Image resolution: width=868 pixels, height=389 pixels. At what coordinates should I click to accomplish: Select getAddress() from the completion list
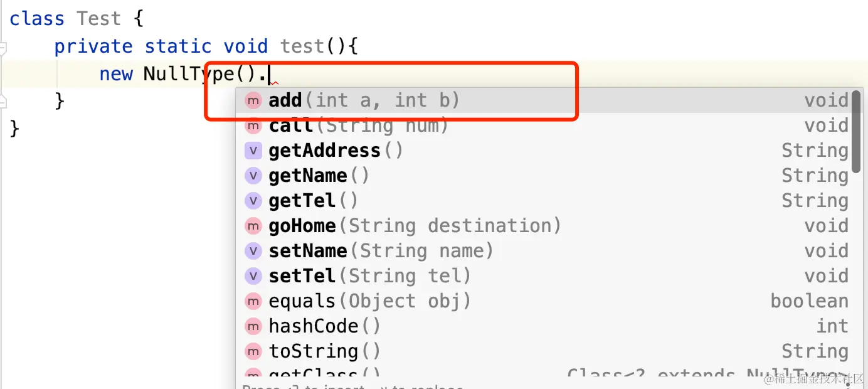click(544, 151)
